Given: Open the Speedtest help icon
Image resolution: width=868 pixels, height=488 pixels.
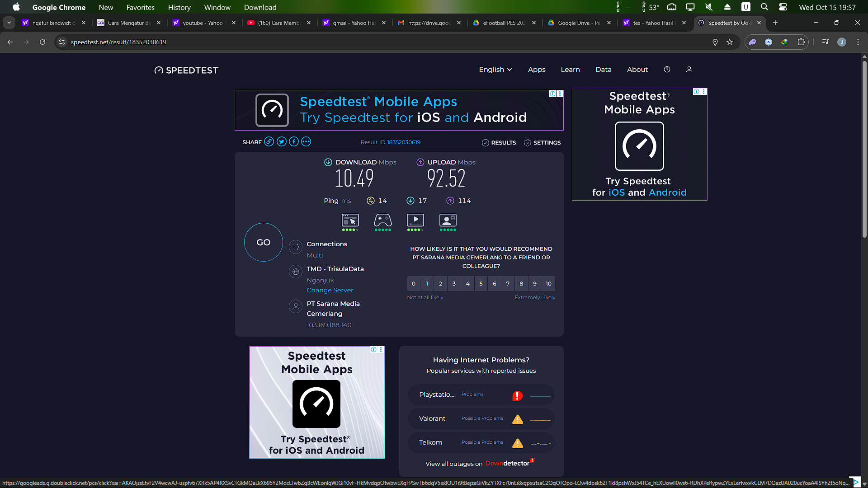Looking at the screenshot, I should 667,70.
